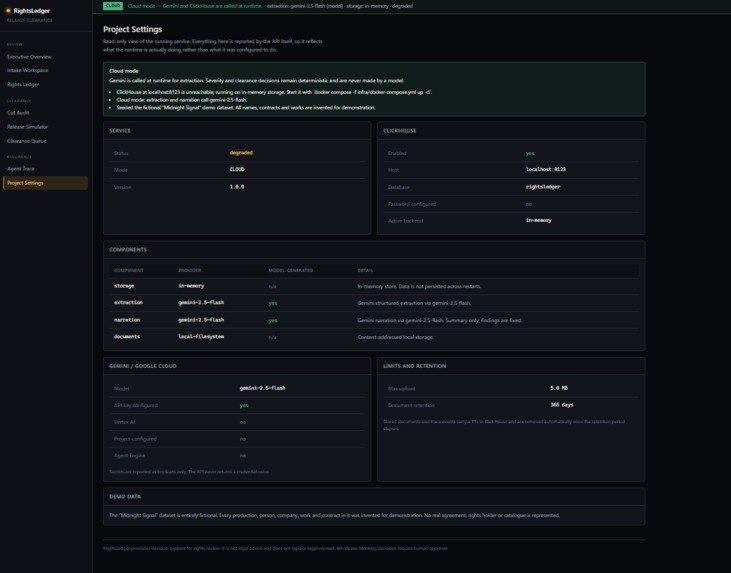This screenshot has width=731, height=573.
Task: Click the Project Settings page heading
Action: coord(132,29)
